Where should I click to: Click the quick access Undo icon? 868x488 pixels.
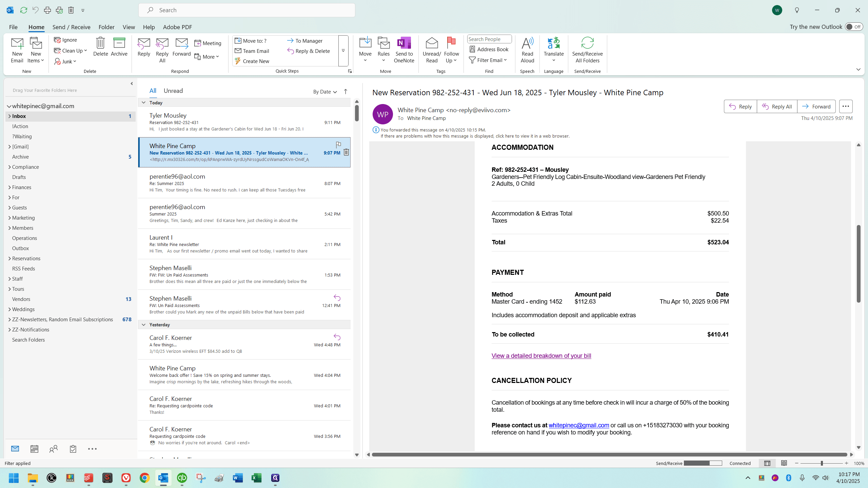pyautogui.click(x=35, y=10)
